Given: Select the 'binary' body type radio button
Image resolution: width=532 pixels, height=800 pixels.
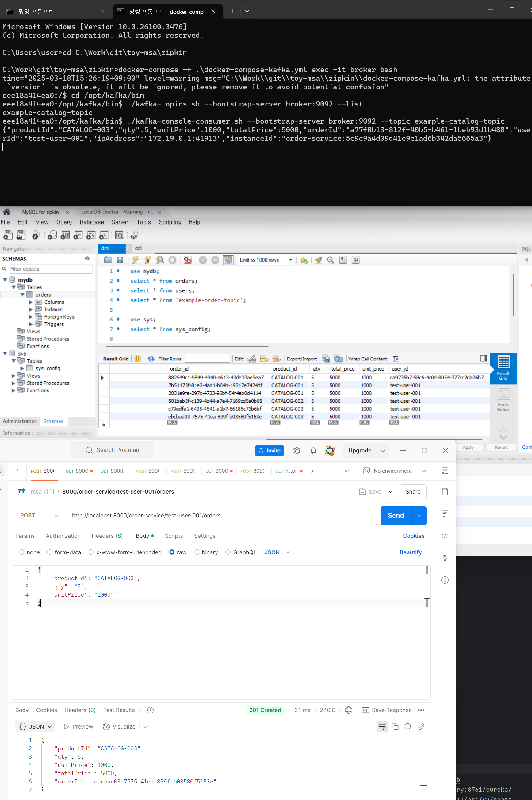Looking at the screenshot, I should [x=197, y=552].
